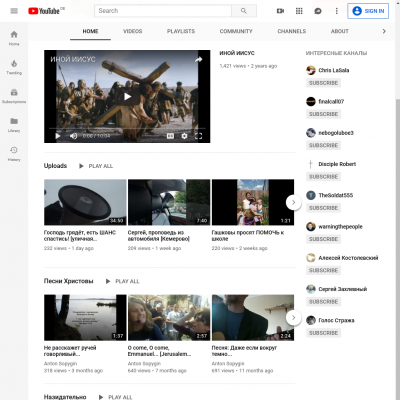Open the Песни Христовы section heading
Viewport: 400px width, 400px height.
tap(69, 281)
